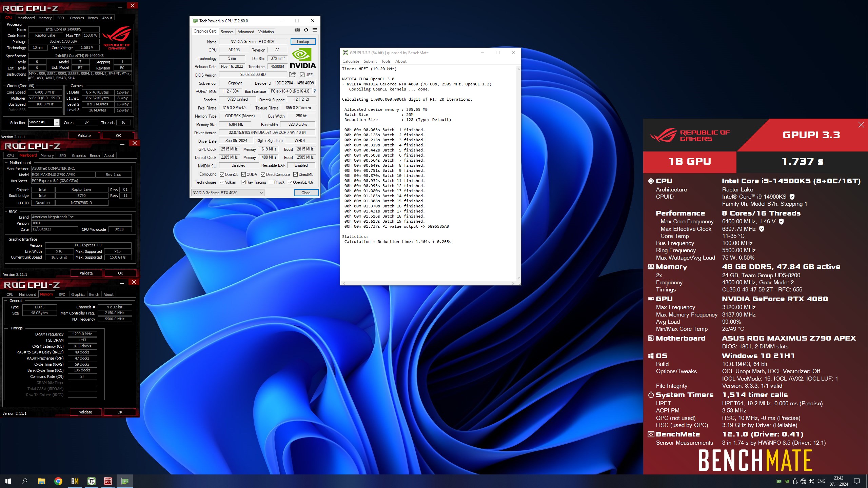Image resolution: width=868 pixels, height=488 pixels.
Task: Click the GPU-Z screenshot camera icon
Action: click(x=297, y=30)
